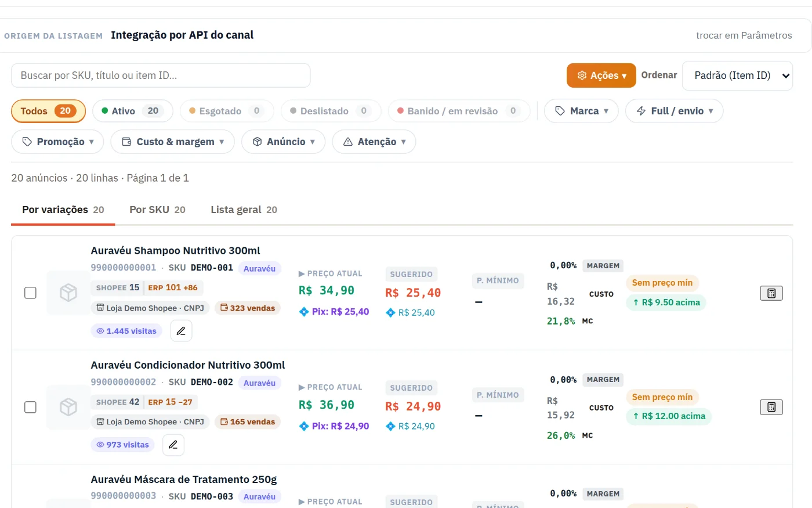Screen dimensions: 812x508
Task: Filter listings by Esgotado status
Action: [x=226, y=111]
